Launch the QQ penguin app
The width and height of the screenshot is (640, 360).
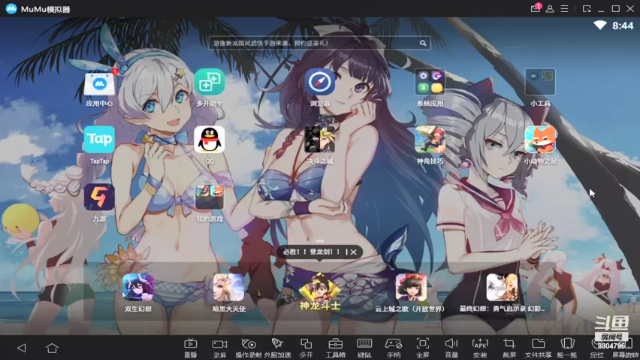pyautogui.click(x=209, y=140)
